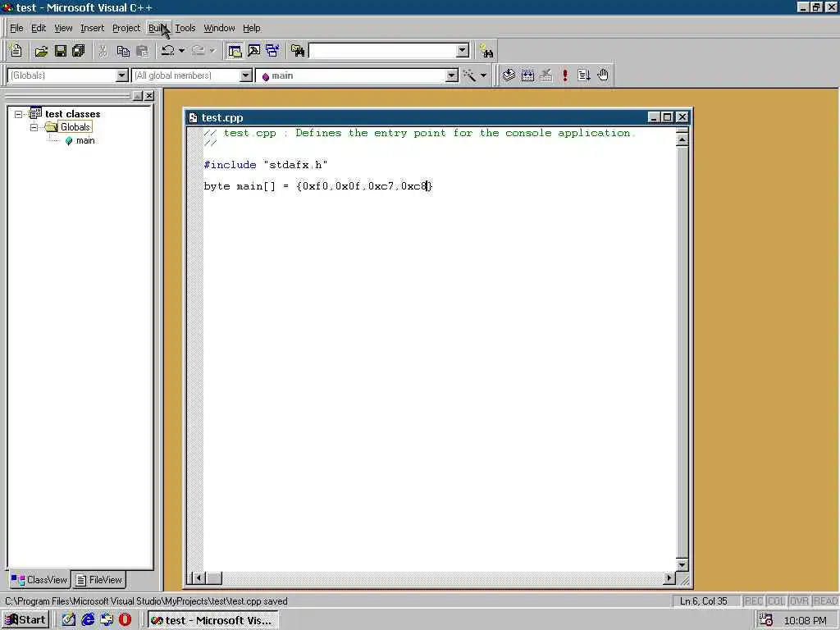Click the Stop Build icon
This screenshot has height=630, width=840.
(x=546, y=75)
